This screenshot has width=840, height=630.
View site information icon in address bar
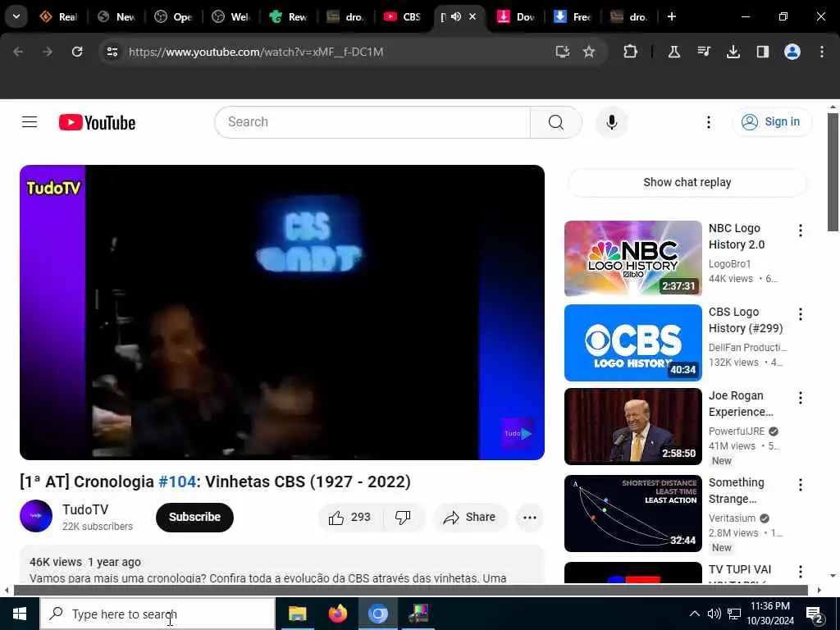[112, 52]
